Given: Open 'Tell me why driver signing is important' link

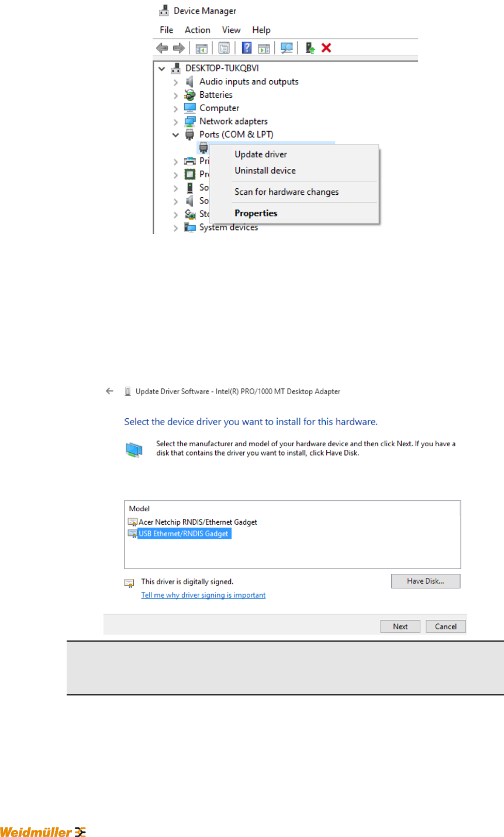Looking at the screenshot, I should [x=203, y=595].
